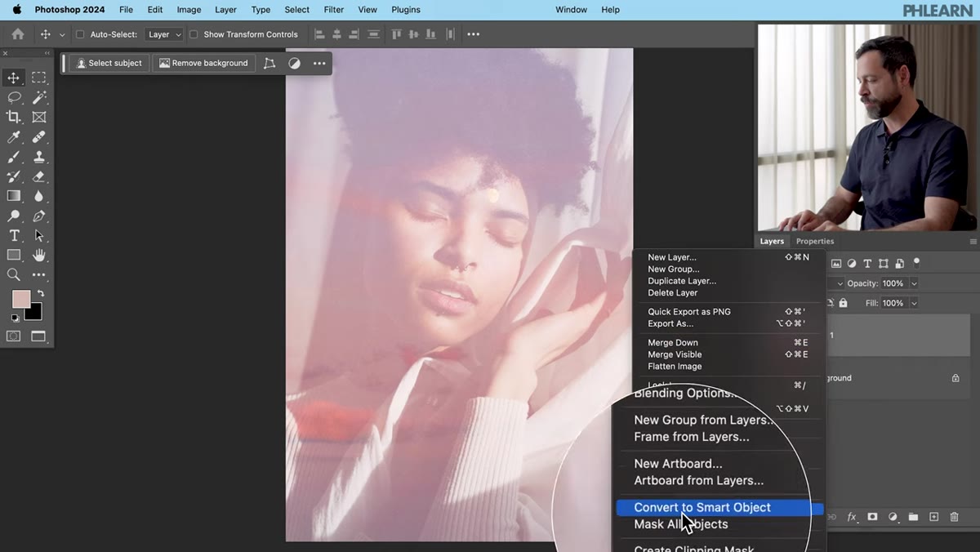The width and height of the screenshot is (980, 552).
Task: Select the Horizontal Type tool
Action: [x=14, y=235]
